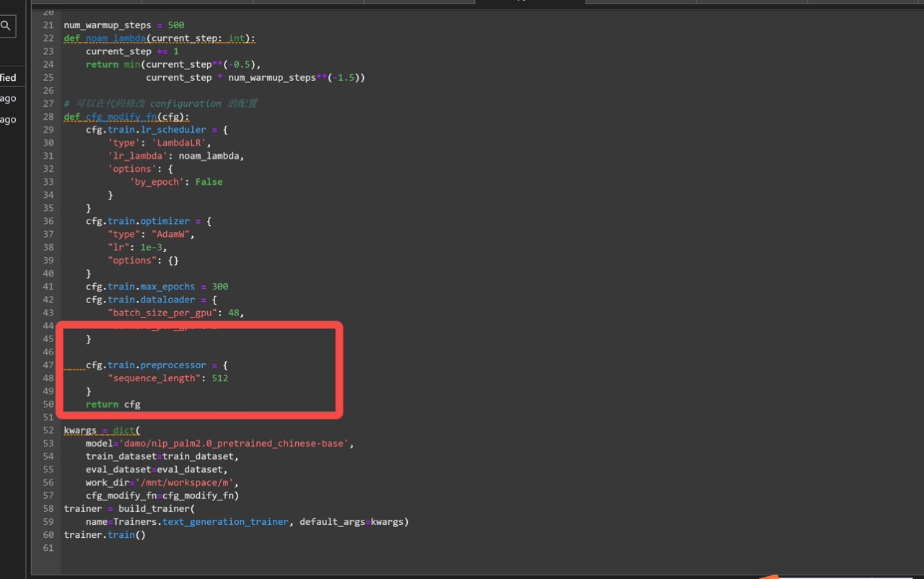This screenshot has width=924, height=579.
Task: Click the "options": {} entry on line 39
Action: pos(143,260)
